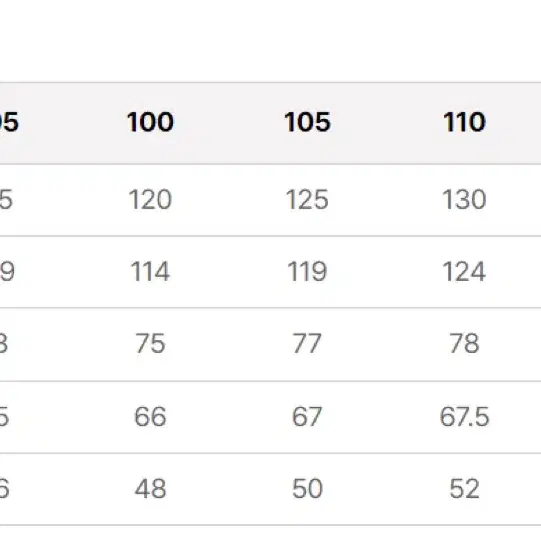This screenshot has width=541, height=541.
Task: Select the cell showing 130
Action: [x=464, y=200]
